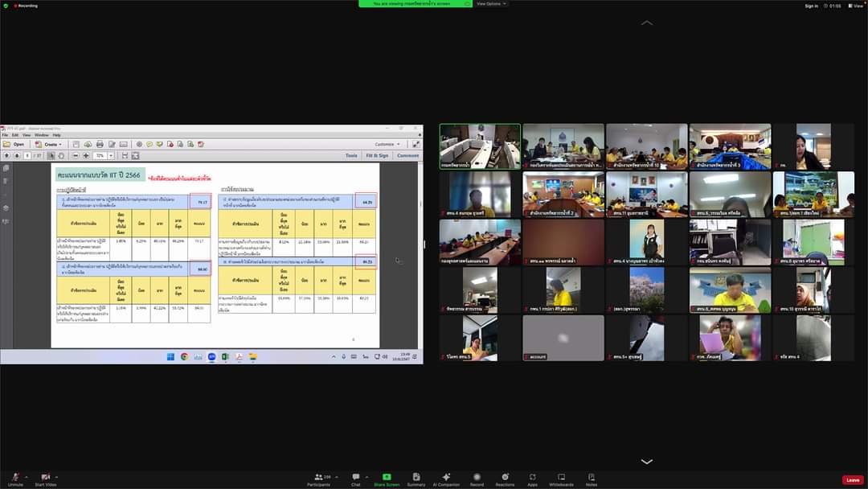Open Zoom Apps
The image size is (868, 489).
(x=533, y=479)
